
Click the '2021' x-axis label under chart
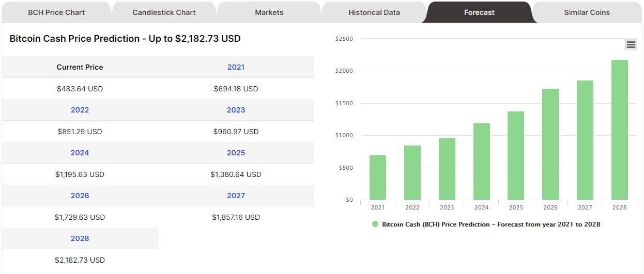tap(378, 207)
